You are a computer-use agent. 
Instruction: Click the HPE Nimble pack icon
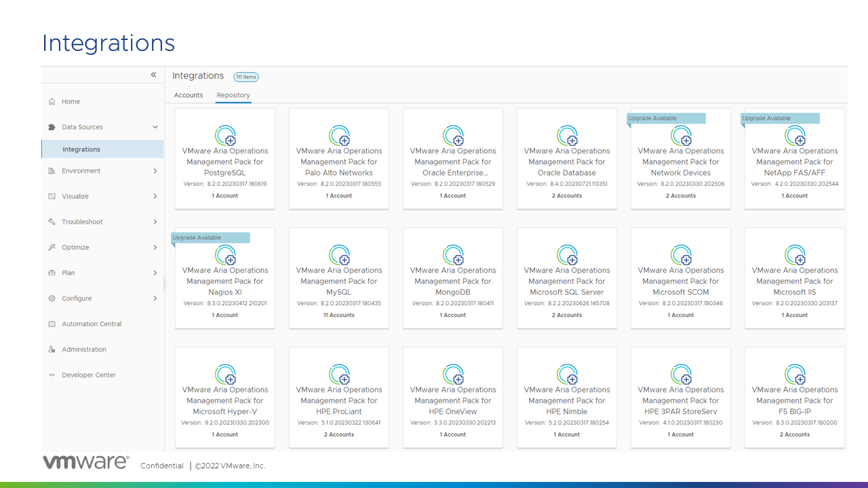click(x=567, y=374)
